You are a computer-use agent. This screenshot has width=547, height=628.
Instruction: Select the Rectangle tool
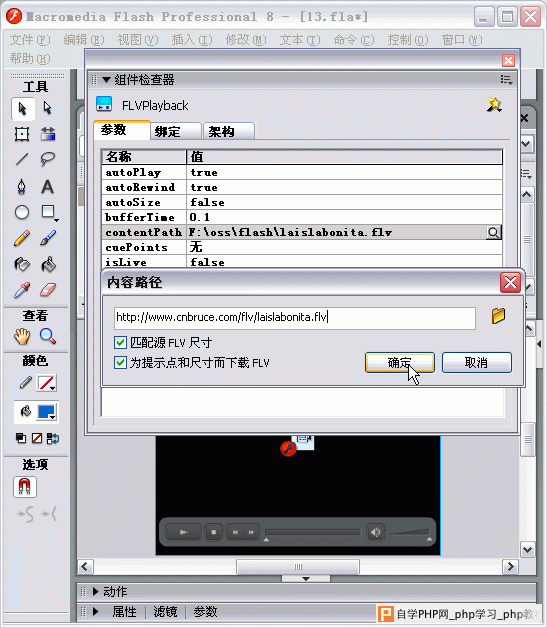pyautogui.click(x=48, y=212)
